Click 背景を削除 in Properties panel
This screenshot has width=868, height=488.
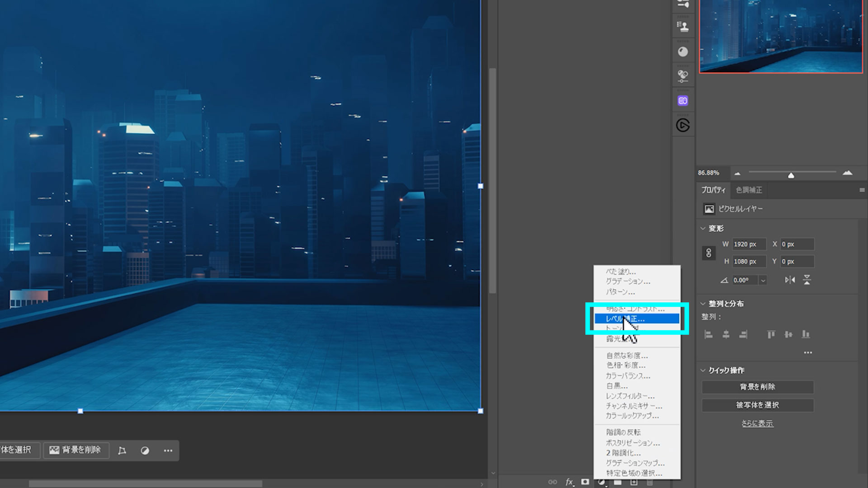tap(757, 387)
